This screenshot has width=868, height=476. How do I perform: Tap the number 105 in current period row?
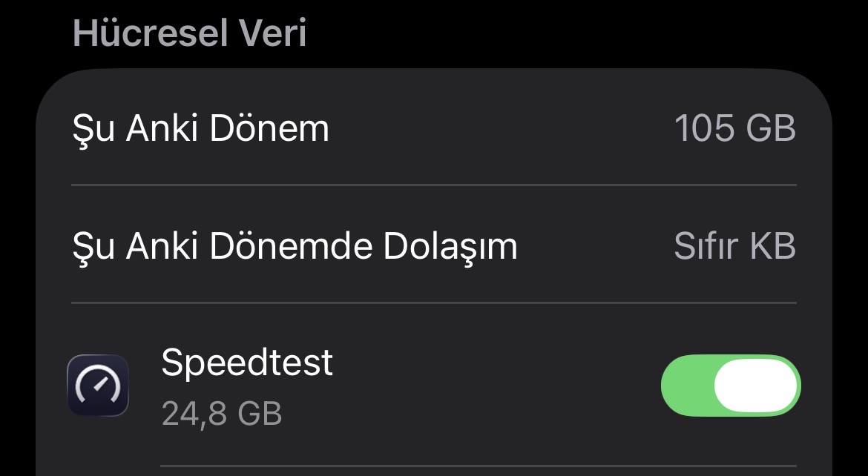pos(699,129)
